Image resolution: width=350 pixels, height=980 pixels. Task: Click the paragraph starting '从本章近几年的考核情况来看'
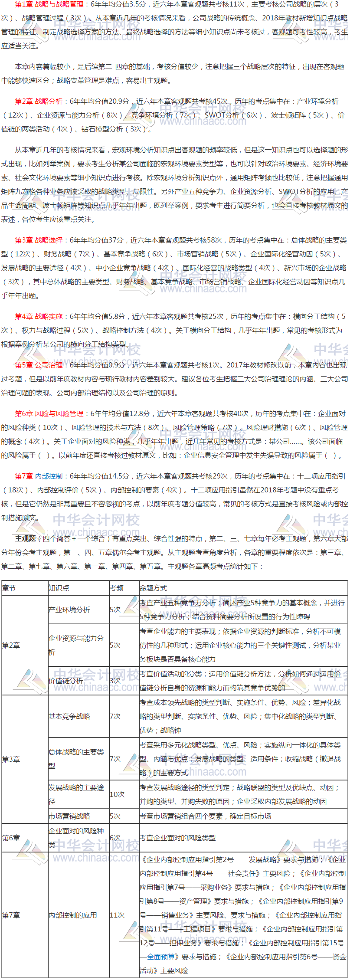(x=174, y=185)
